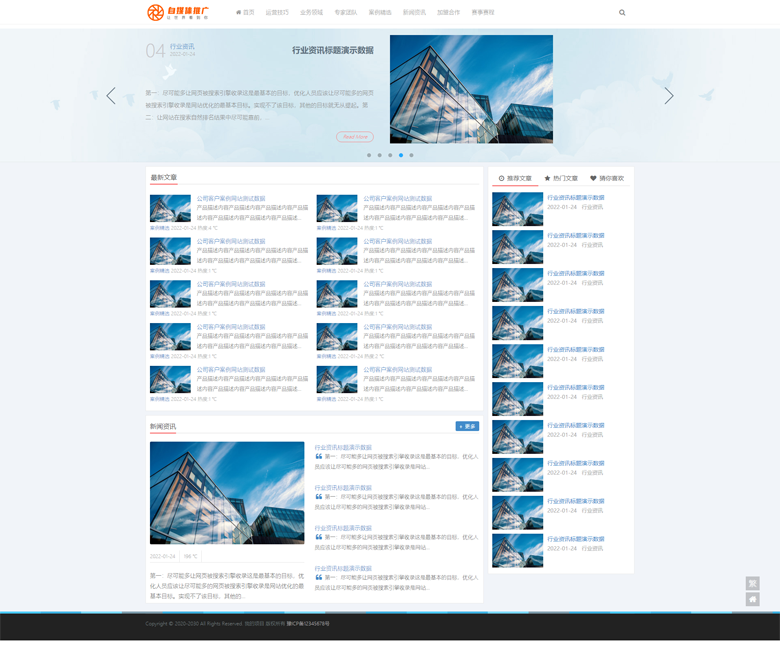Select the first carousel indicator dot
Screen dimensions: 780x649
point(369,155)
